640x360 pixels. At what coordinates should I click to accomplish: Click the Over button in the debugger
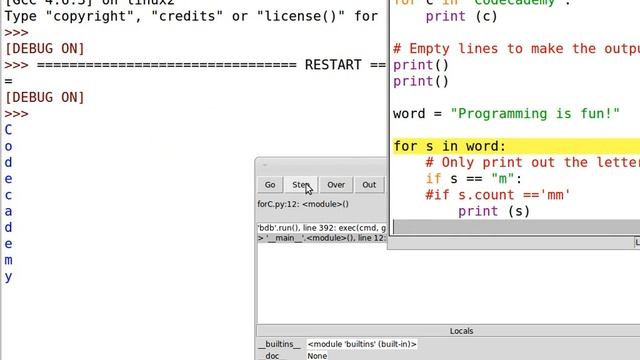click(336, 185)
